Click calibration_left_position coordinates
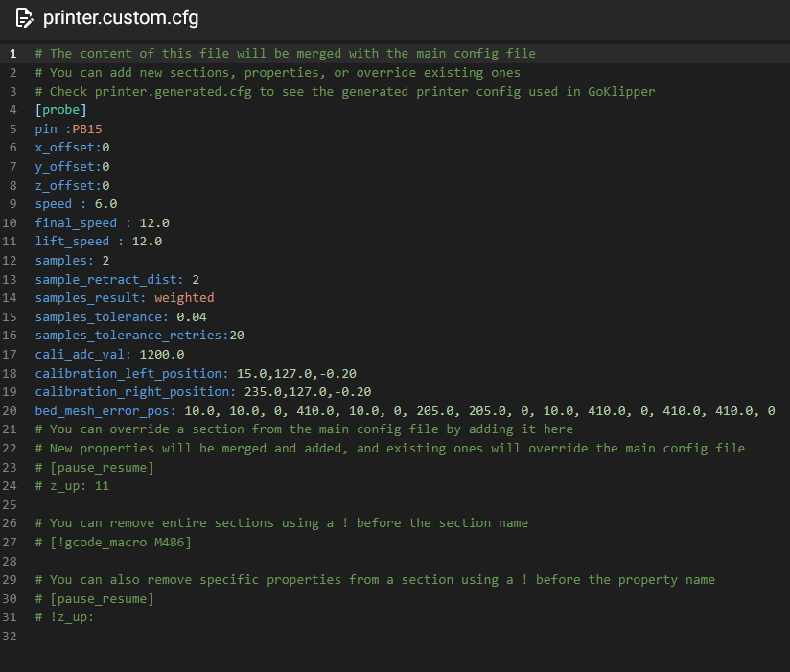Image resolution: width=790 pixels, height=672 pixels. click(x=296, y=374)
